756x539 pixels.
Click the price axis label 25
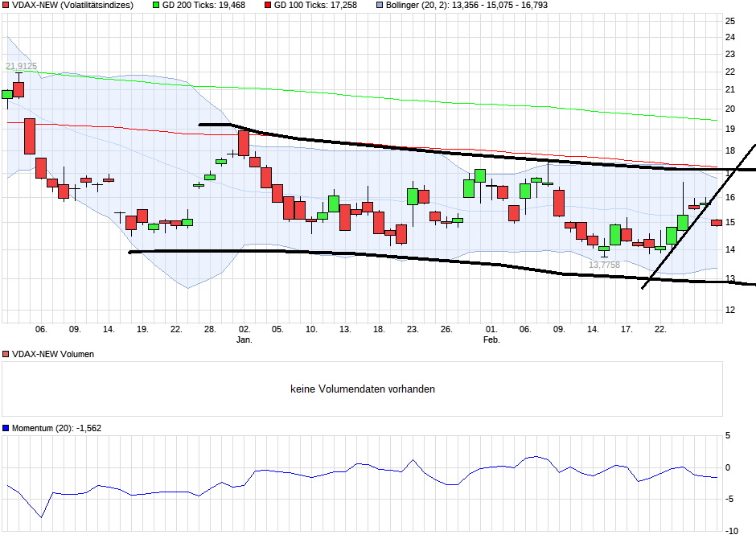[x=730, y=21]
